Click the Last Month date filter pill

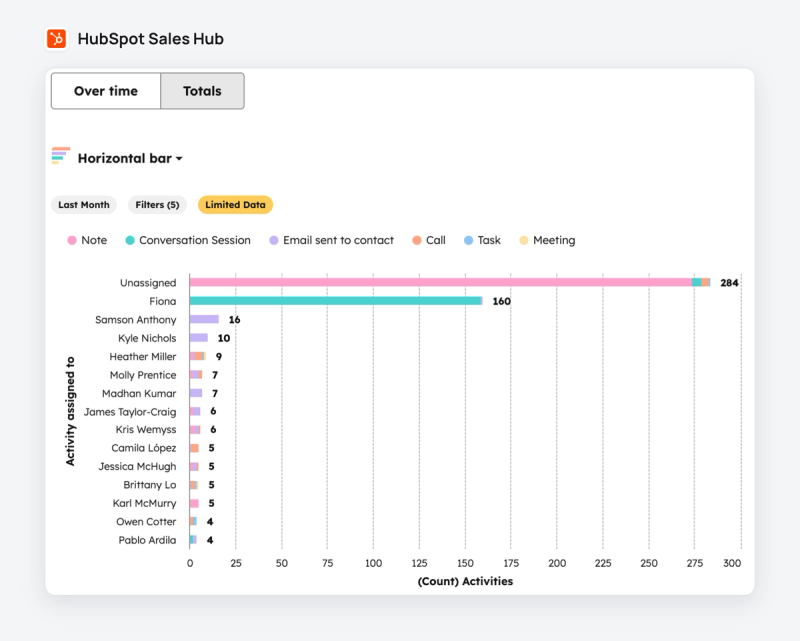(84, 205)
